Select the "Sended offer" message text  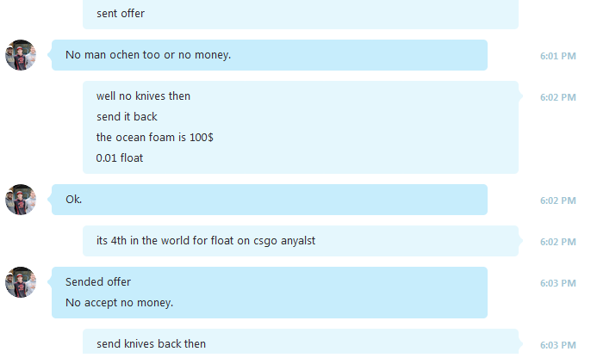(x=98, y=282)
